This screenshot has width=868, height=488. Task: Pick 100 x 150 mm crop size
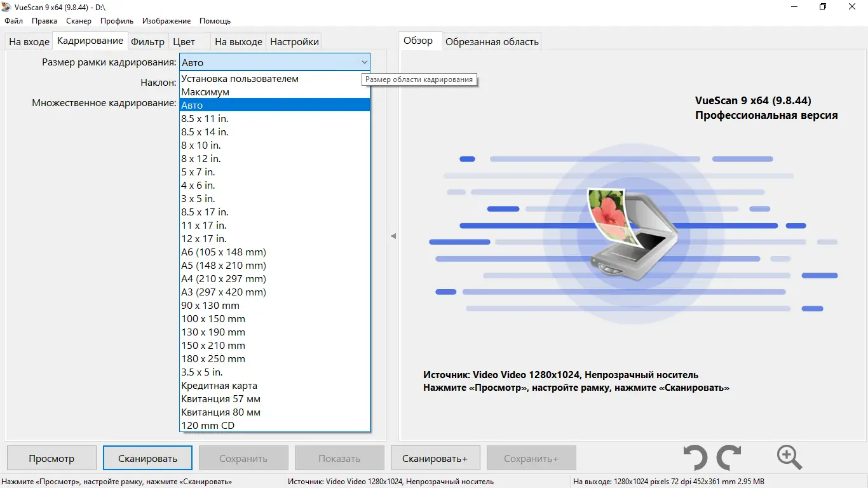tap(275, 318)
